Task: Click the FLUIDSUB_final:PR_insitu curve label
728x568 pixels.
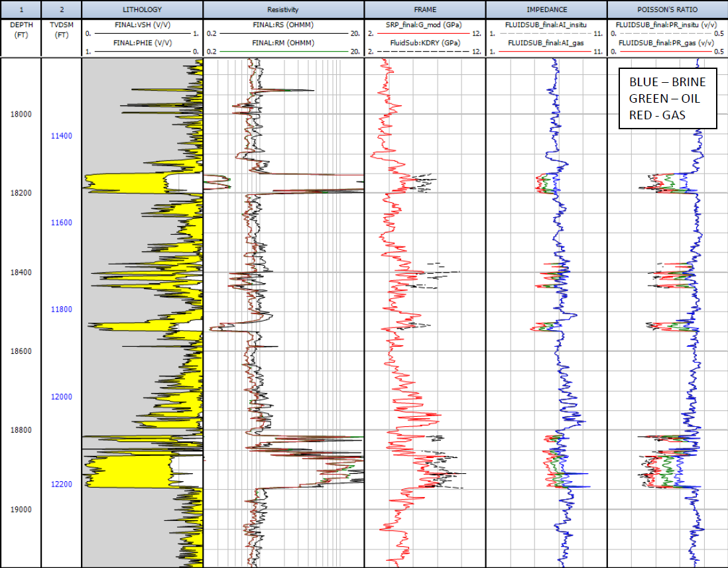Action: pyautogui.click(x=666, y=25)
